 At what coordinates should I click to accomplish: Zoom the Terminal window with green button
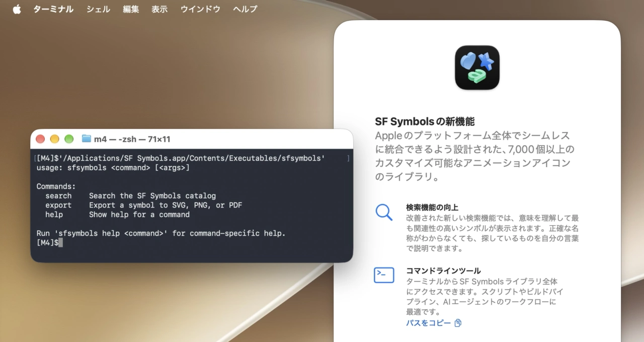click(69, 139)
